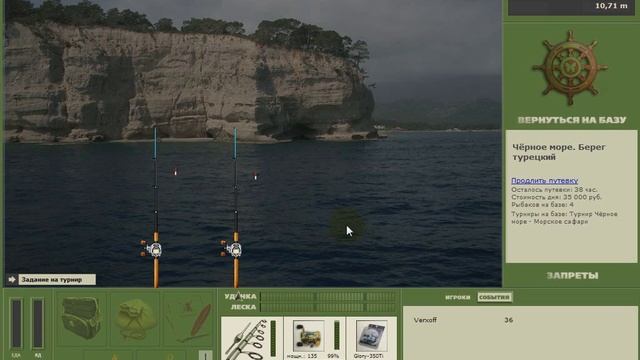Screen dimensions: 640x360
Task: Open the ЗАПРЕТЫ section
Action: click(x=572, y=276)
